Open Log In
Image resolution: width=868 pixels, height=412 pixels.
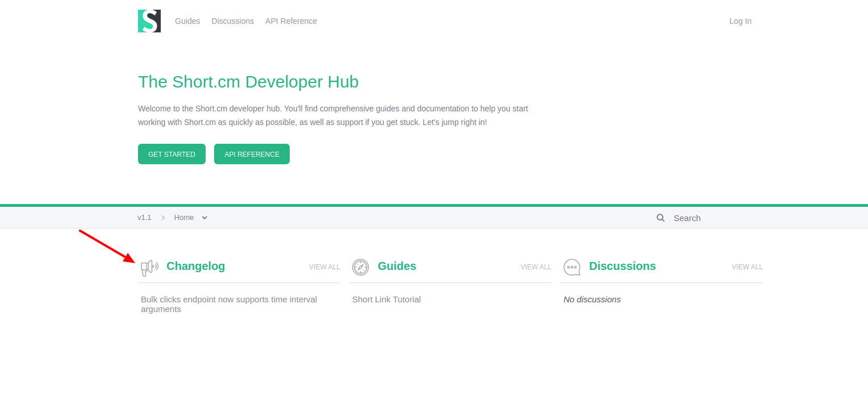click(740, 21)
